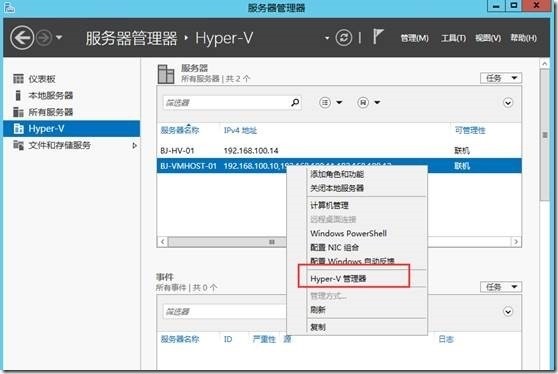Viewport: 558px width, 374px height.
Task: Select the BJ-HV-01 server row
Action: [x=339, y=151]
